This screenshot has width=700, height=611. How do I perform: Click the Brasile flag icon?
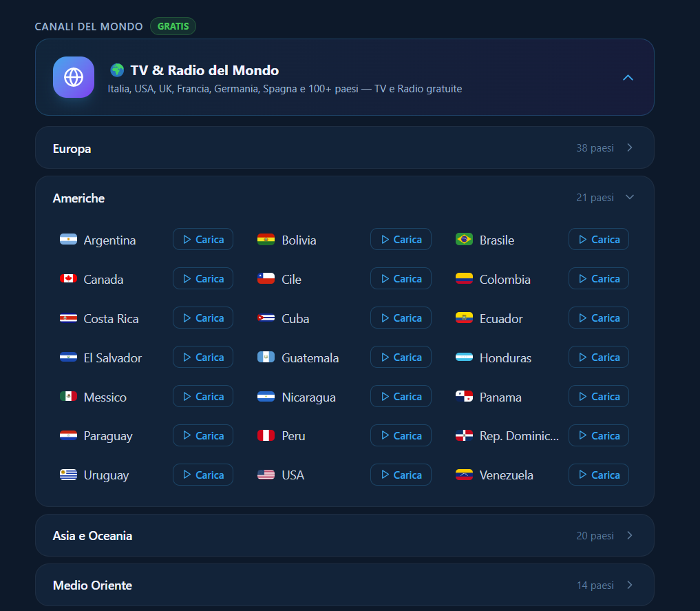(x=464, y=240)
